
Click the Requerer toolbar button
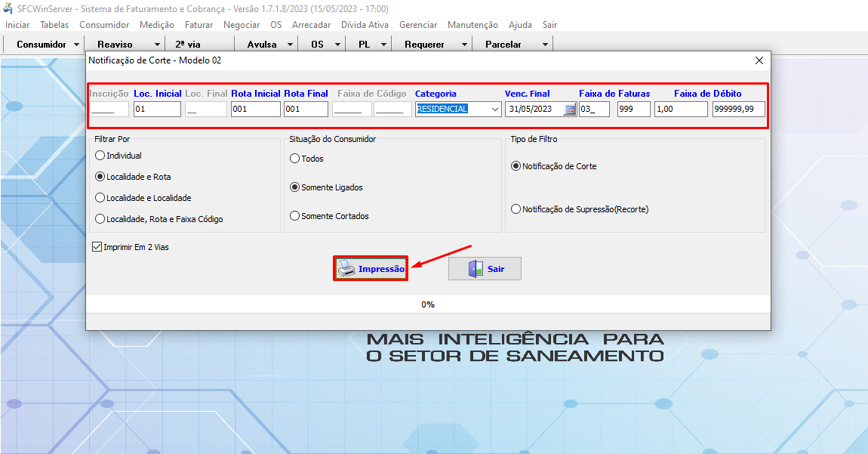click(424, 45)
